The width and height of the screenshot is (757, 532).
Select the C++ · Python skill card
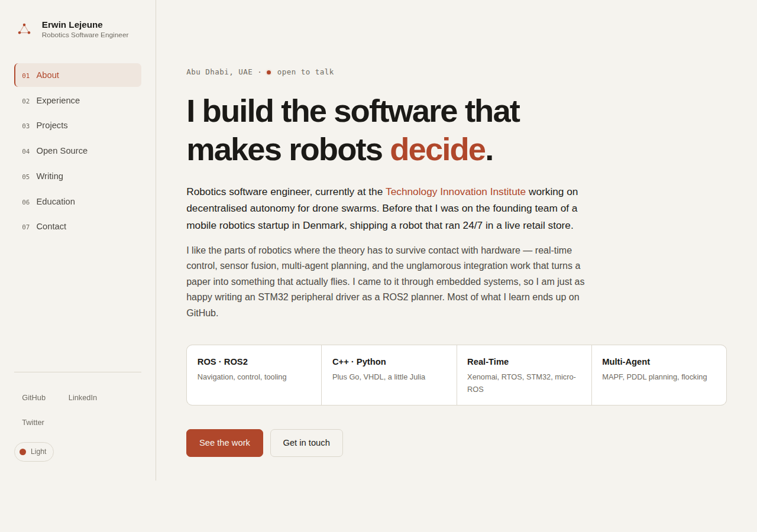click(389, 375)
